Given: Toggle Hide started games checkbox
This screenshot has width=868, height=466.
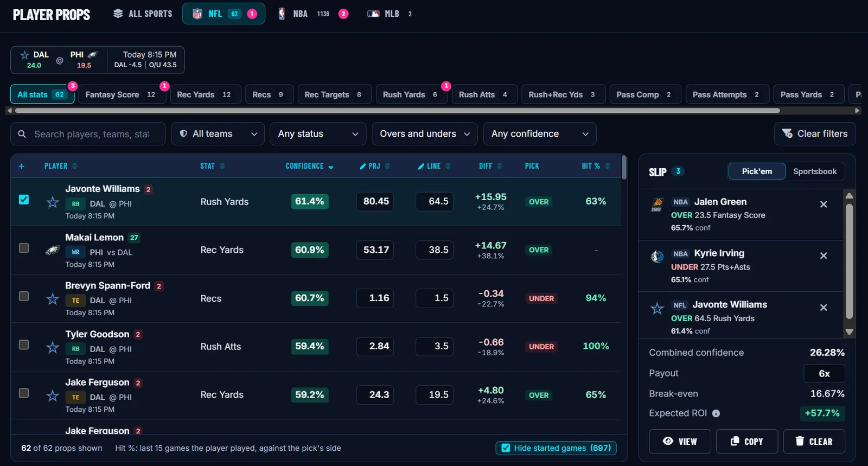Looking at the screenshot, I should [506, 448].
